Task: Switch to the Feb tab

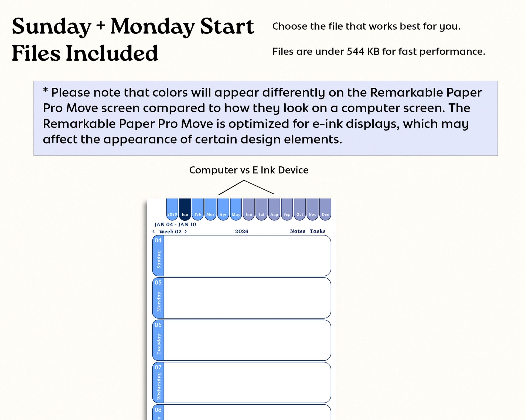Action: [198, 210]
